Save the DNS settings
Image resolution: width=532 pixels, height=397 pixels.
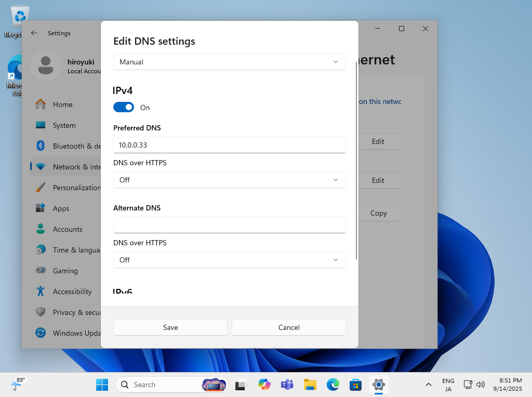(x=170, y=327)
